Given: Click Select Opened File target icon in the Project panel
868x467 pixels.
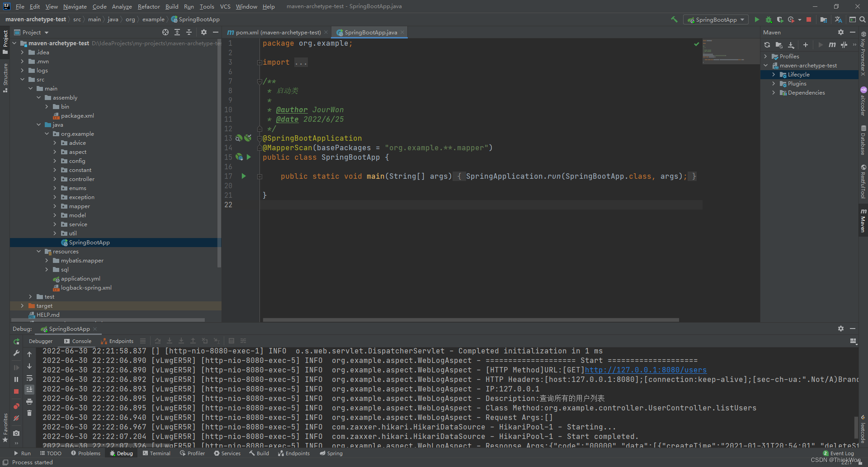Looking at the screenshot, I should [165, 32].
